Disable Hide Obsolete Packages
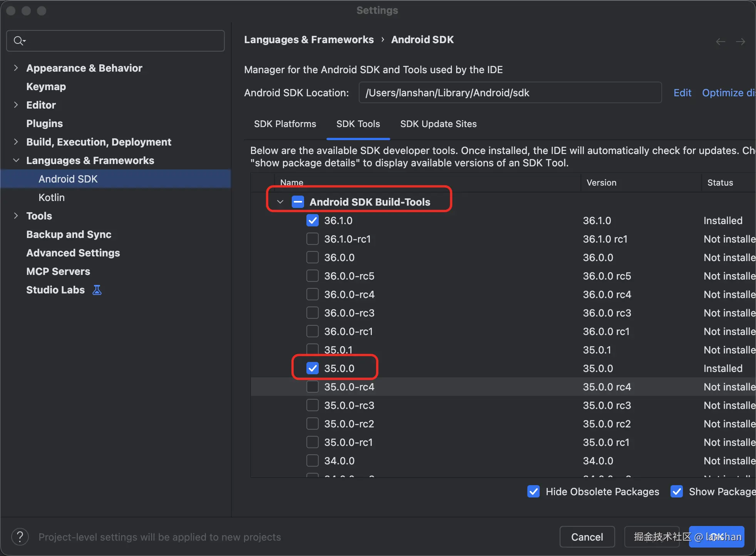 534,492
